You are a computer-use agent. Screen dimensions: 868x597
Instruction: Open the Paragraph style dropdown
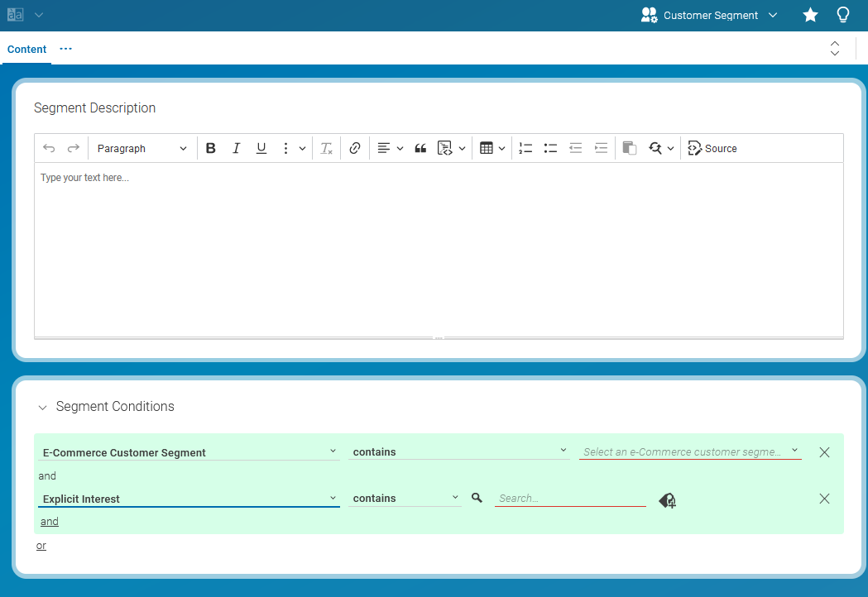(x=141, y=148)
